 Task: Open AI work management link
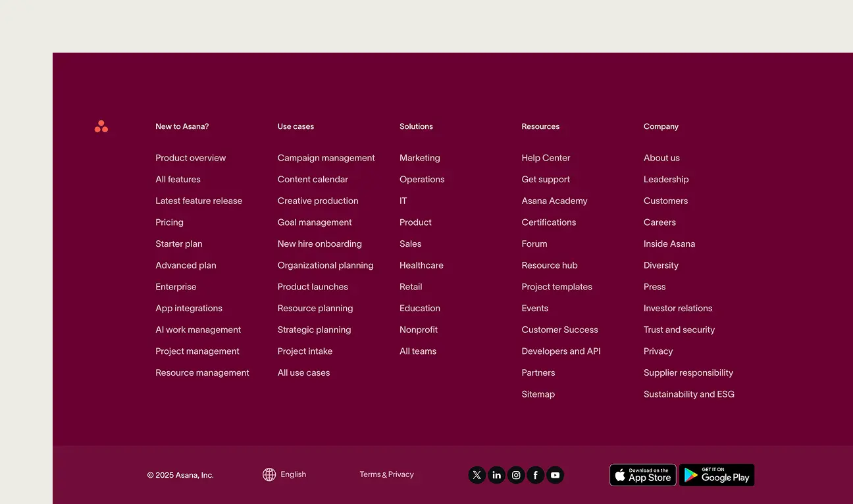(198, 330)
